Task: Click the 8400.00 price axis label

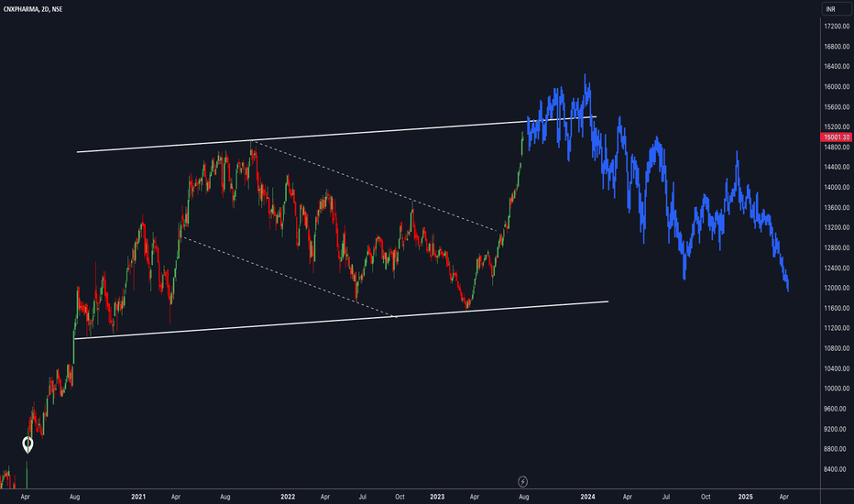Action: [836, 469]
